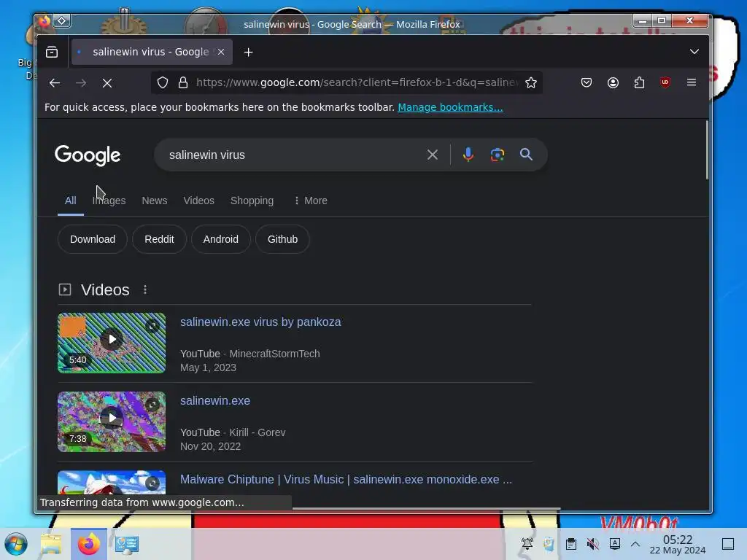Play the 7:38 video thumbnail
Viewport: 747px width, 560px height.
(112, 422)
